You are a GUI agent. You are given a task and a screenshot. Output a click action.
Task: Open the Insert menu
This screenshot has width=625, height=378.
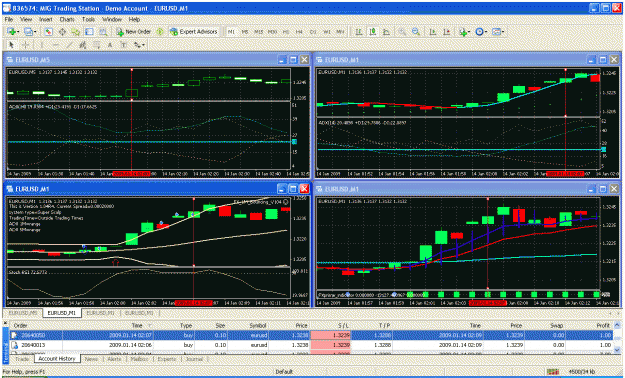(x=46, y=19)
